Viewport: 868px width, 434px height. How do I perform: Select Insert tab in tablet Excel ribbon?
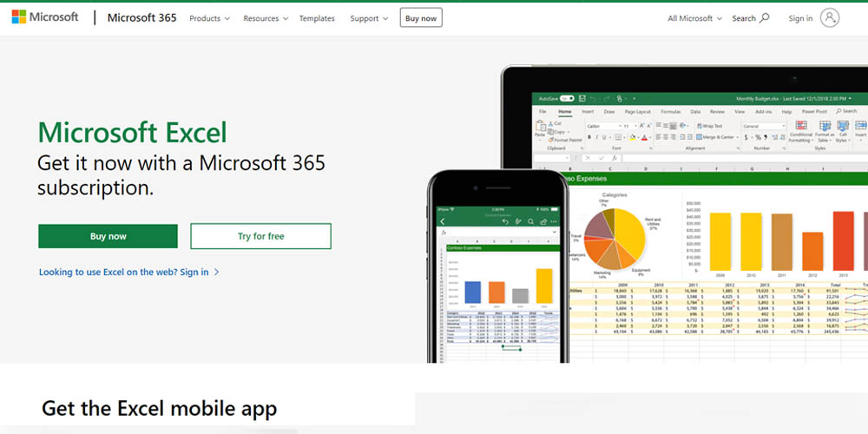588,111
